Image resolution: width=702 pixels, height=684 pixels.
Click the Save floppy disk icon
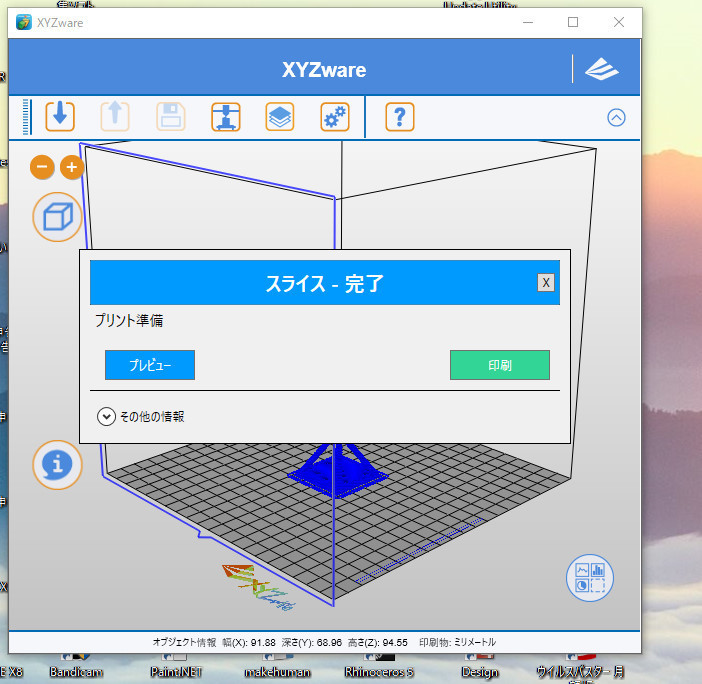coord(171,116)
